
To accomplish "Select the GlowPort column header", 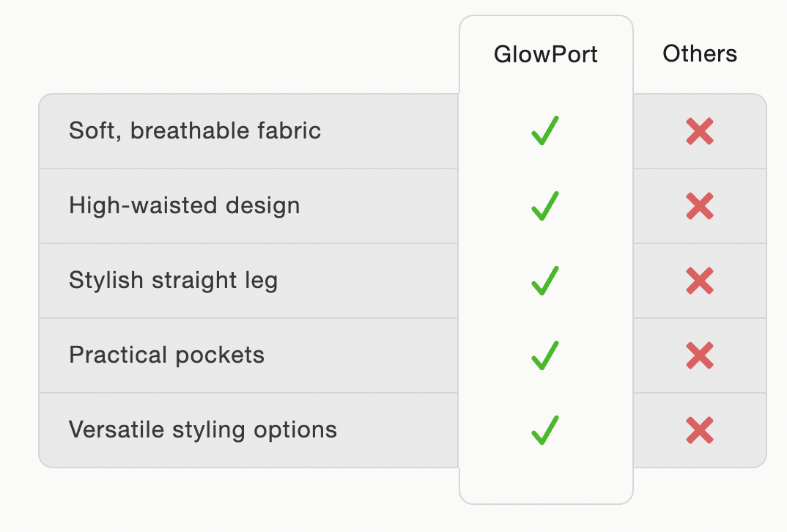I will [546, 54].
